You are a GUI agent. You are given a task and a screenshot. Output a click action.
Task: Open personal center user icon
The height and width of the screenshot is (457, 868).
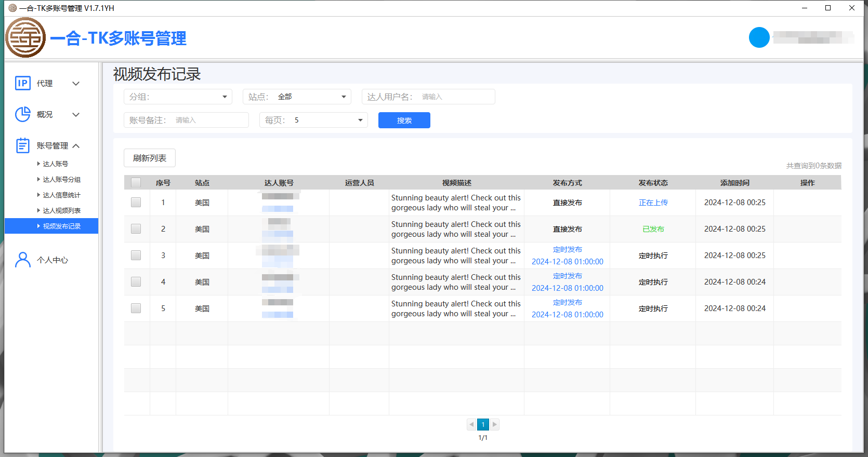[x=23, y=260]
